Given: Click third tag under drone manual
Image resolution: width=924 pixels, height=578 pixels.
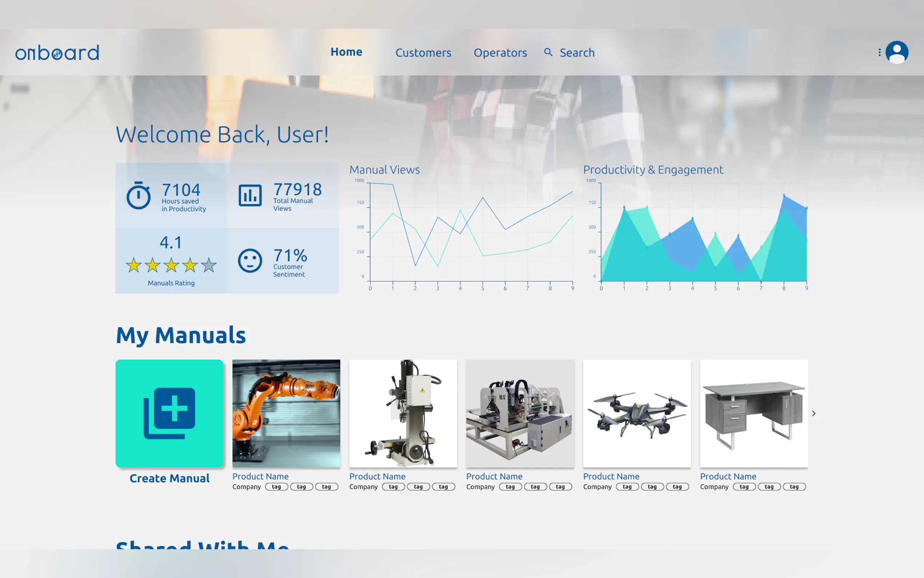Looking at the screenshot, I should (677, 487).
